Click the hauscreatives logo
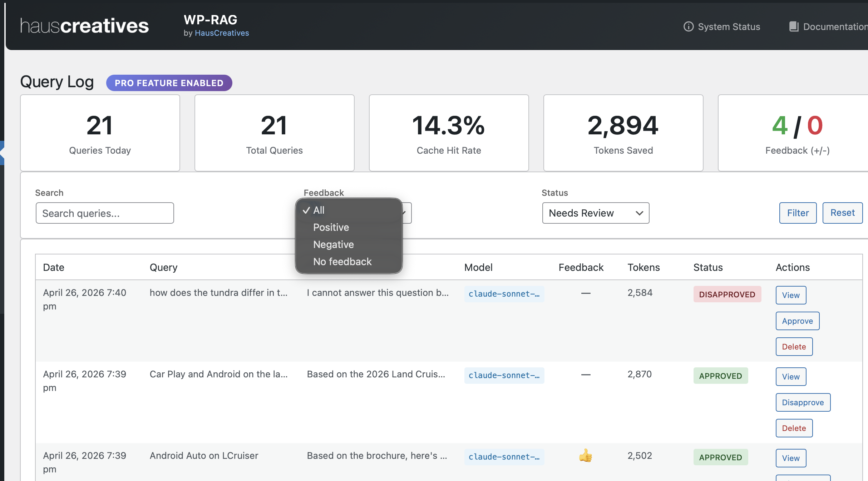Viewport: 868px width, 481px height. click(x=84, y=26)
